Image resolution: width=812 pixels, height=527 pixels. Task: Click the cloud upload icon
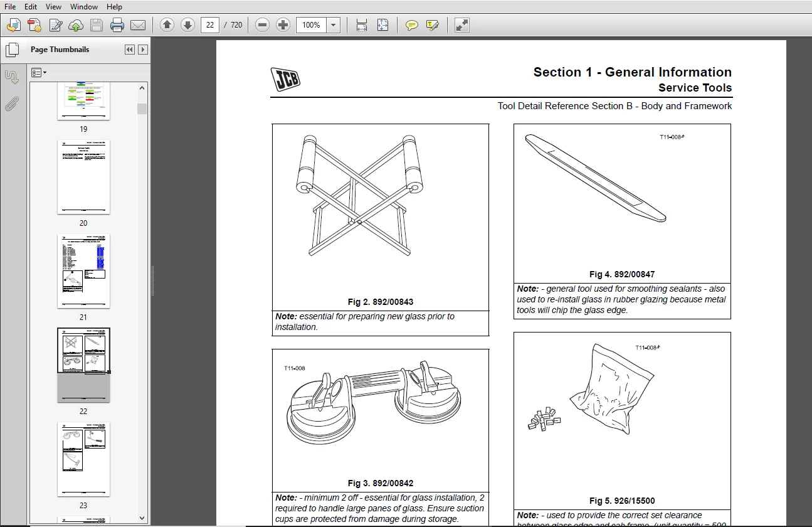tap(76, 25)
